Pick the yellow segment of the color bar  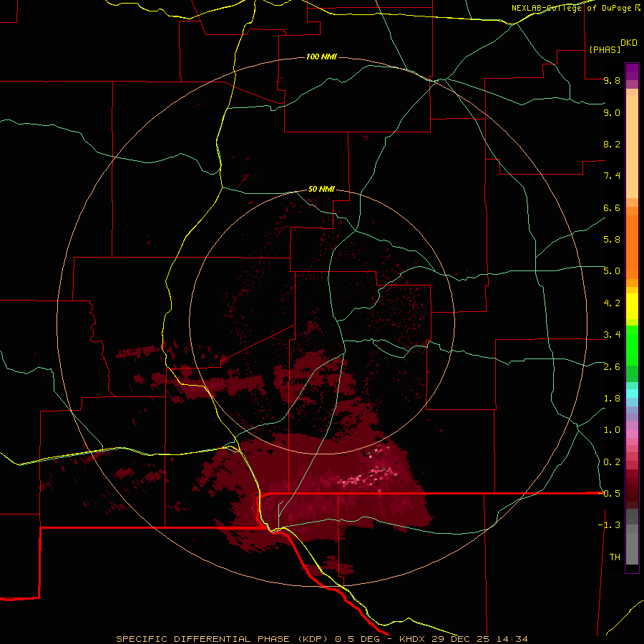632,306
